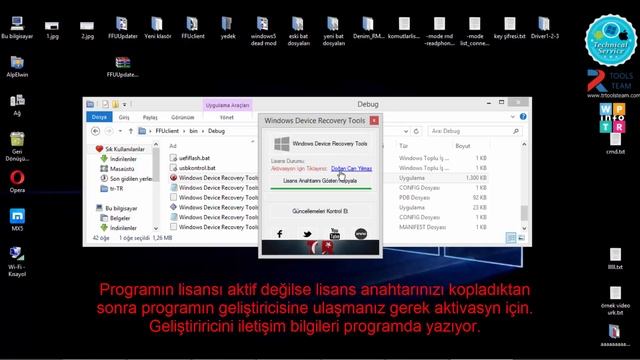Screen dimensions: 640x360
Task: Refresh the Explorer address bar location
Action: click(x=416, y=131)
